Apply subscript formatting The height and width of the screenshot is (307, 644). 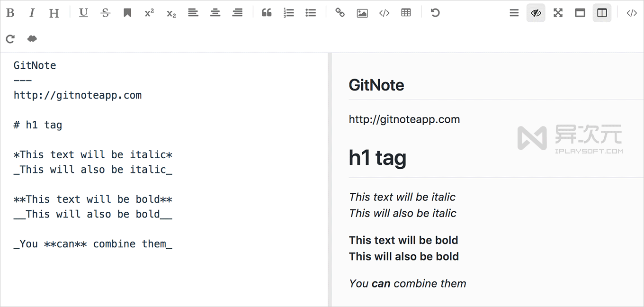(x=170, y=13)
